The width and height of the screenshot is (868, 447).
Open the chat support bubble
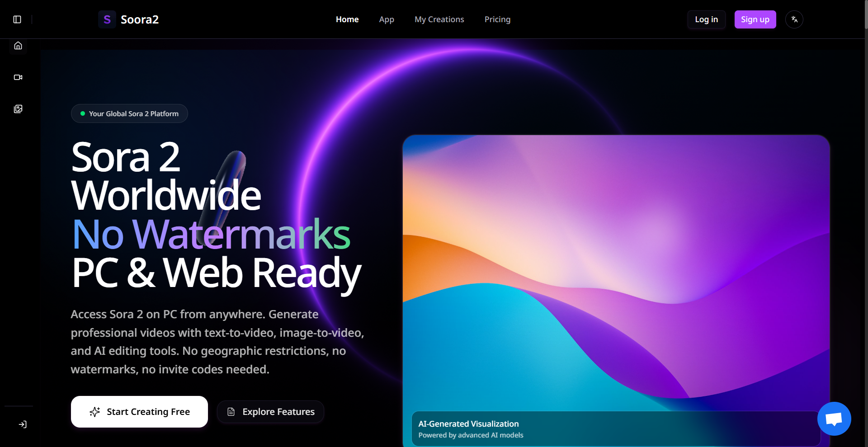click(834, 419)
